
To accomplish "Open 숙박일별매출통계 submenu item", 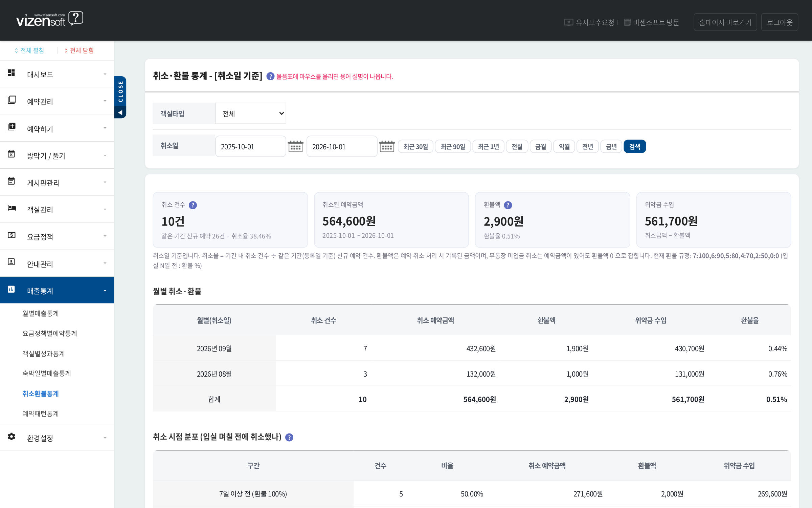I will pyautogui.click(x=47, y=373).
